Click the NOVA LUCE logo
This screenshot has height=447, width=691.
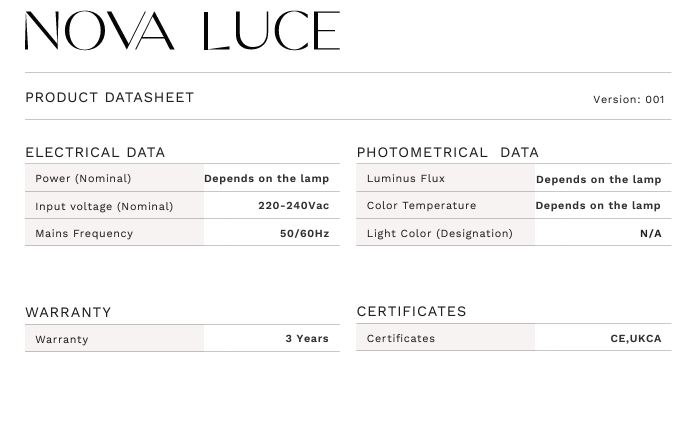pos(182,30)
